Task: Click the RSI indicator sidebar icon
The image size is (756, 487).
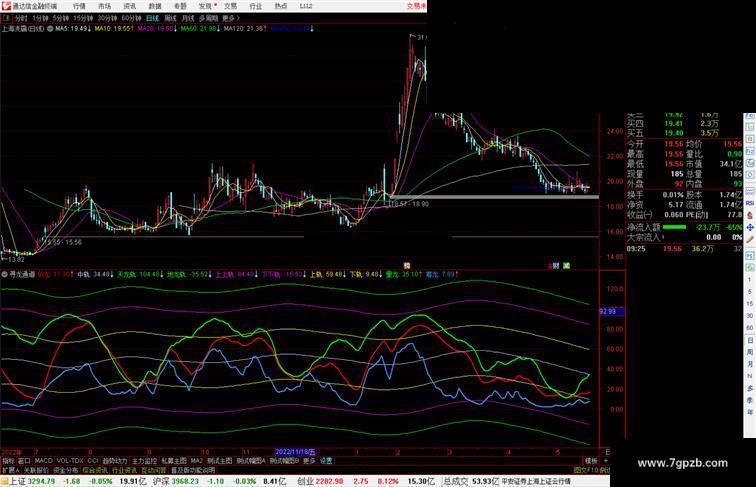Action: tap(750, 203)
